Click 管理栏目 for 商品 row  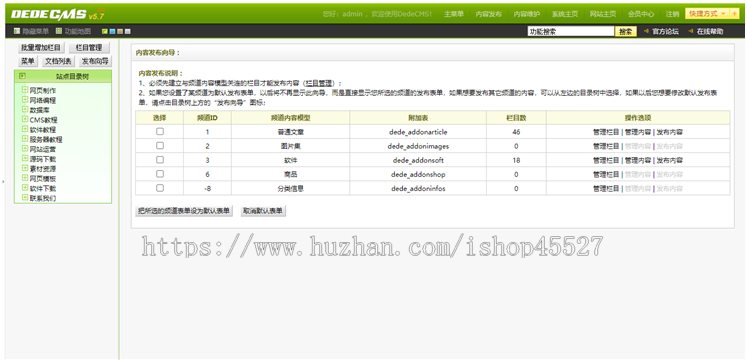click(x=606, y=174)
